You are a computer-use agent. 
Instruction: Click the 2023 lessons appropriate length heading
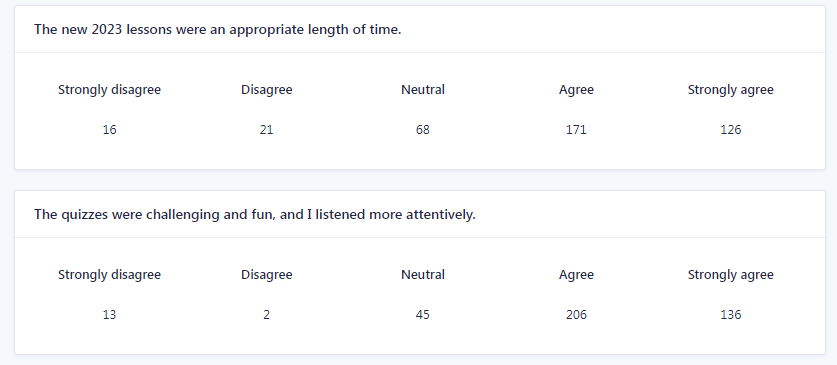[217, 29]
